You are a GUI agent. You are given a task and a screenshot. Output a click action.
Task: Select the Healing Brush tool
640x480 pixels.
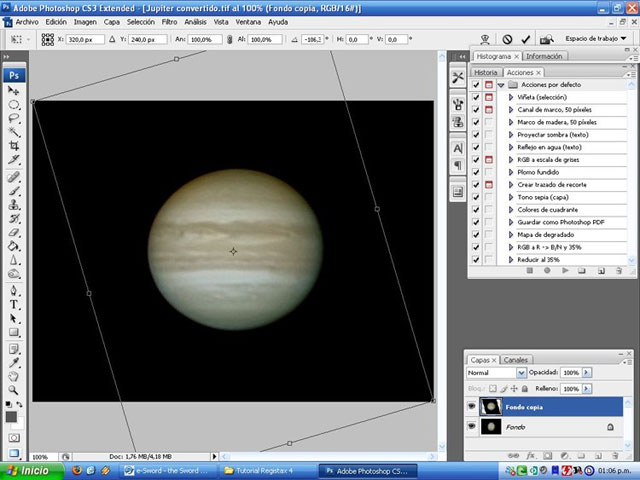tap(13, 177)
